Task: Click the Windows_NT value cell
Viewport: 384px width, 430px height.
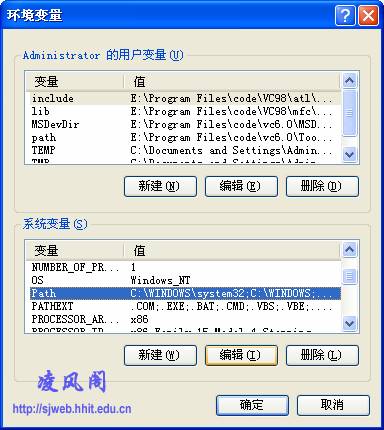Action: [x=160, y=280]
